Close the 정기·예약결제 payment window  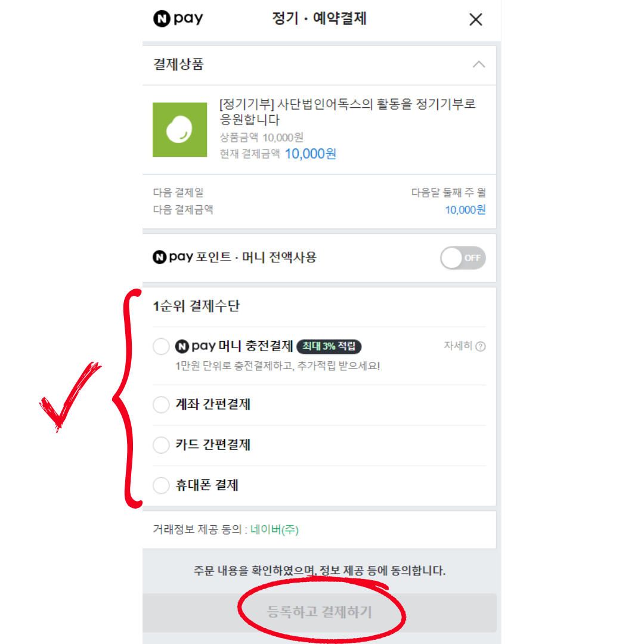pos(476,19)
